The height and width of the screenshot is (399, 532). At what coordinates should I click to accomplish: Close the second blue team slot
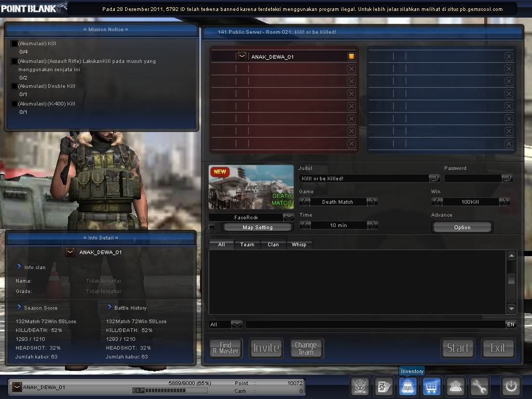[x=509, y=69]
